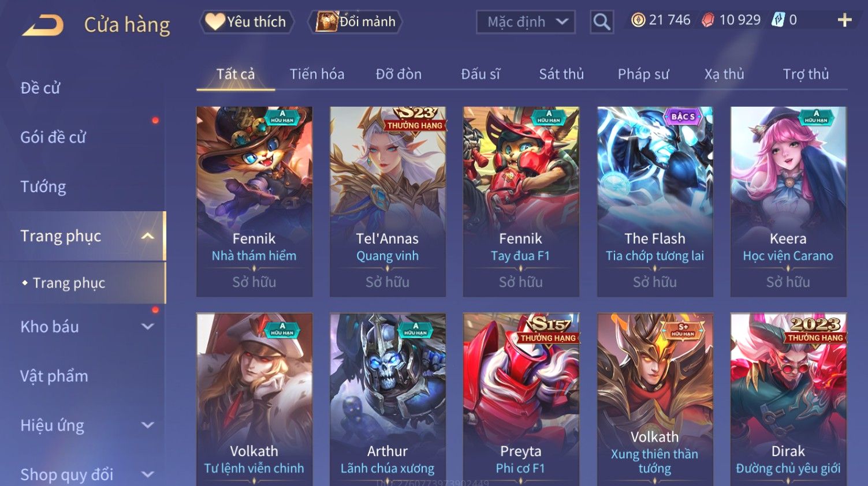Open the Gói đề cử menu

(53, 137)
